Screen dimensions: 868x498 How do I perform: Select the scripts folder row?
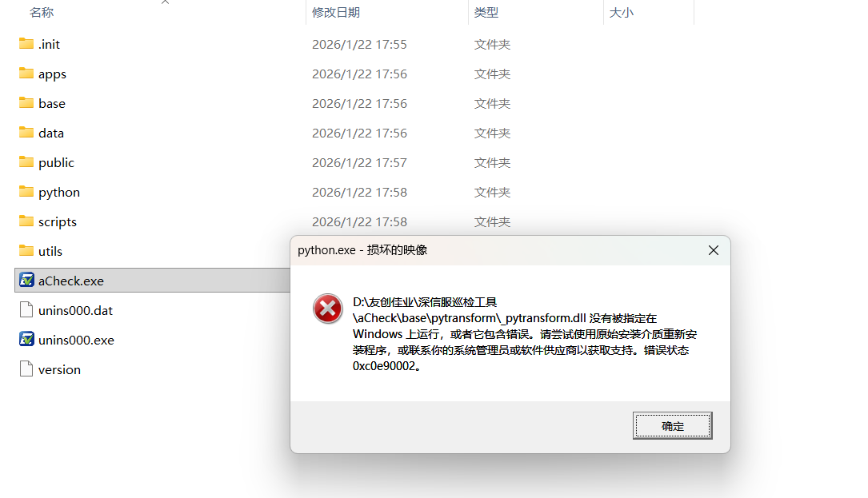point(152,221)
